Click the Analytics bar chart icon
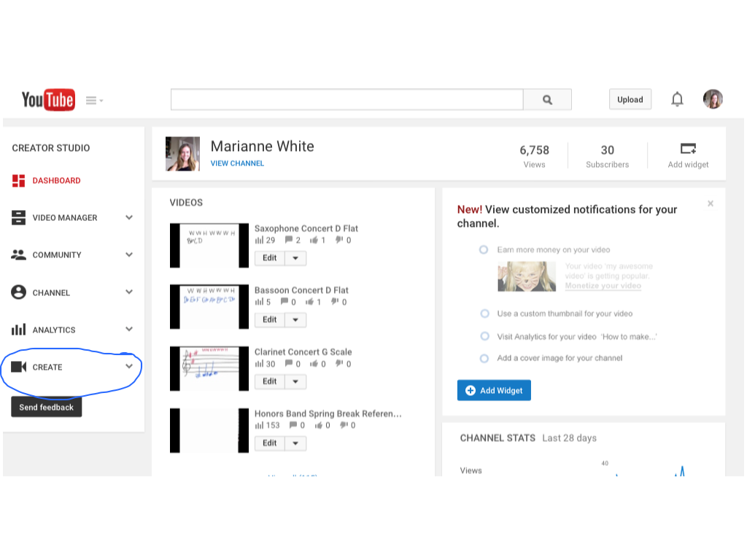This screenshot has width=747, height=560. pyautogui.click(x=18, y=329)
